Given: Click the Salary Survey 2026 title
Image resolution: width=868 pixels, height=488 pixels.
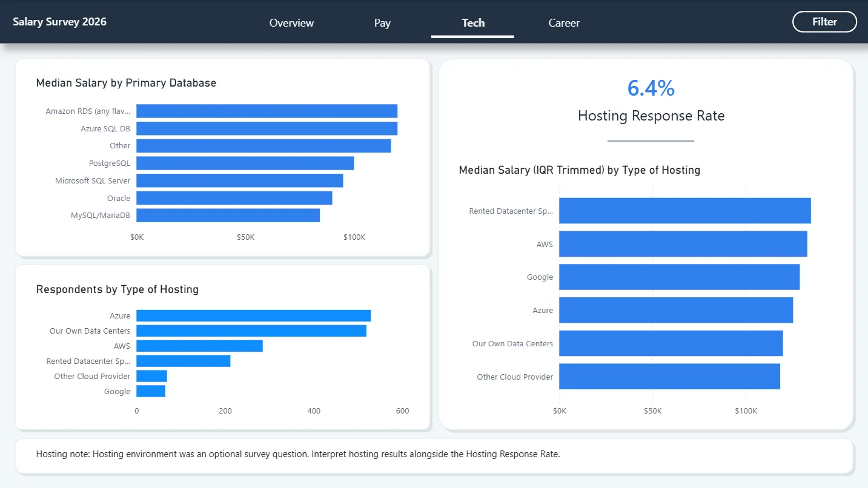Looking at the screenshot, I should [59, 22].
